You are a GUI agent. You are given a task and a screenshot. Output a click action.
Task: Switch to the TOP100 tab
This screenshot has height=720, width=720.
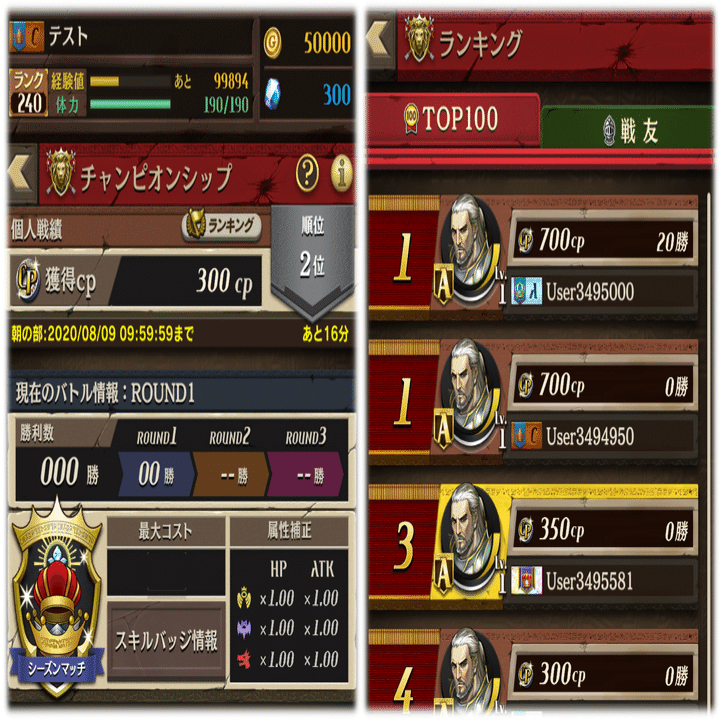pyautogui.click(x=452, y=119)
